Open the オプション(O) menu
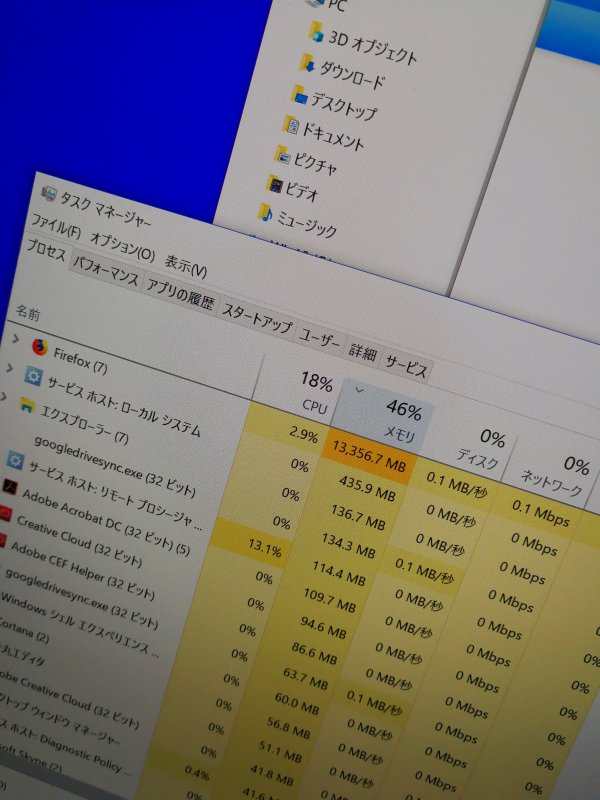The image size is (600, 800). (x=122, y=247)
